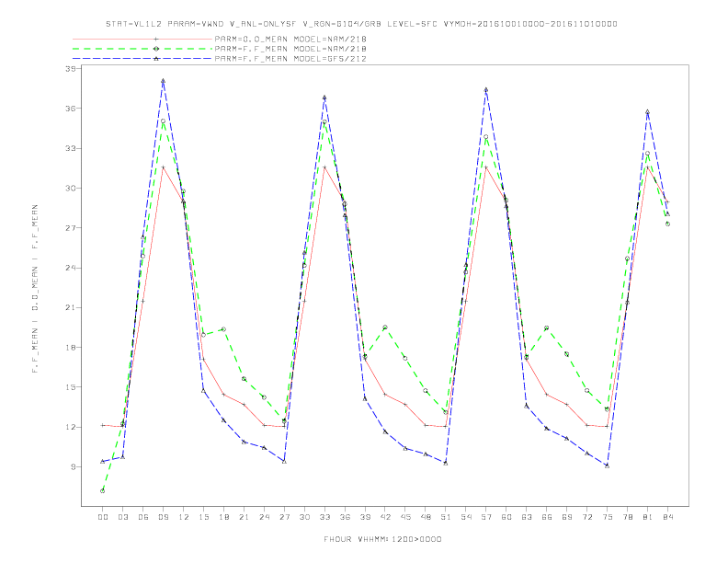Click x-axis tick label 72

(x=586, y=517)
